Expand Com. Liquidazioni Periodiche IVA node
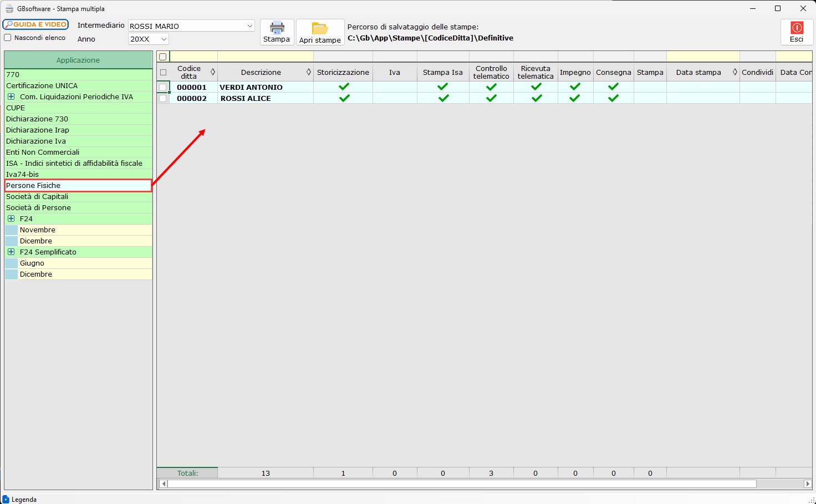Image resolution: width=816 pixels, height=504 pixels. pos(11,96)
